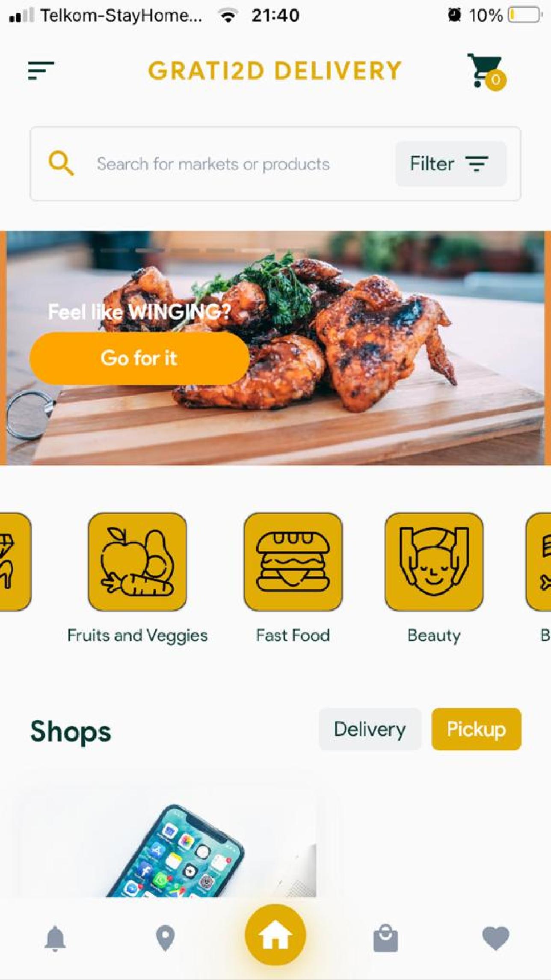This screenshot has height=980, width=551.
Task: Go to home via the center button
Action: tap(275, 935)
